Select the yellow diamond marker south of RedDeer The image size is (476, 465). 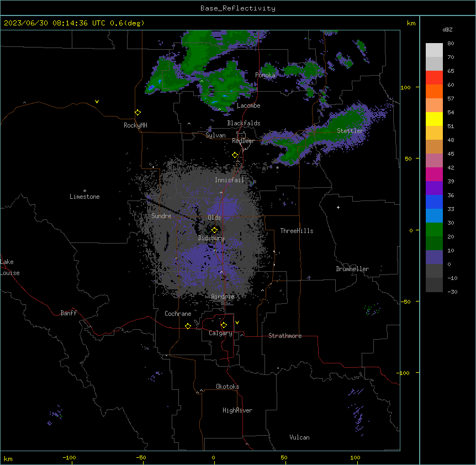pos(235,155)
